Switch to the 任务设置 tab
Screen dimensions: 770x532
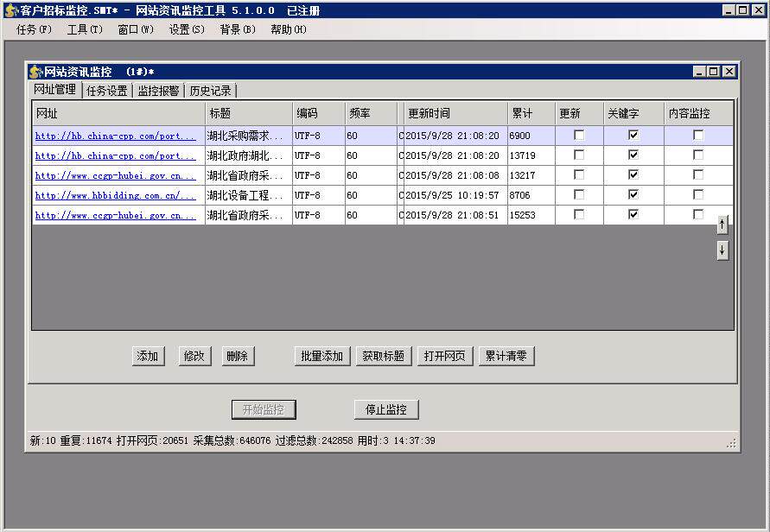click(107, 89)
